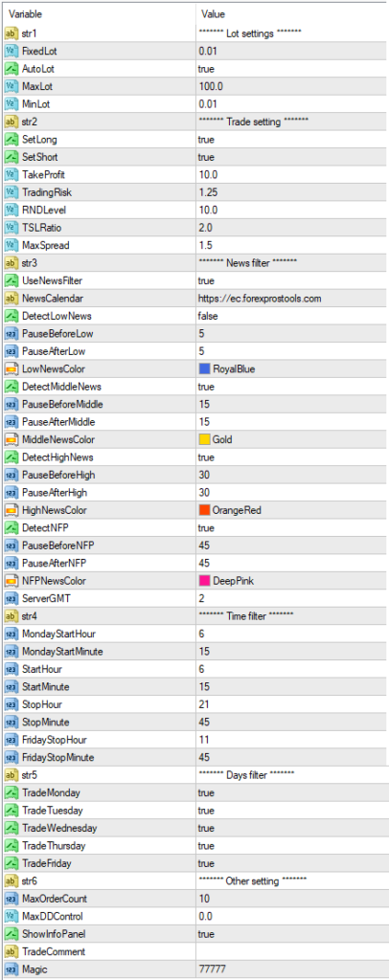Click the '******* Other setting *******' value
Screen dimensions: 389x980
pos(253,881)
